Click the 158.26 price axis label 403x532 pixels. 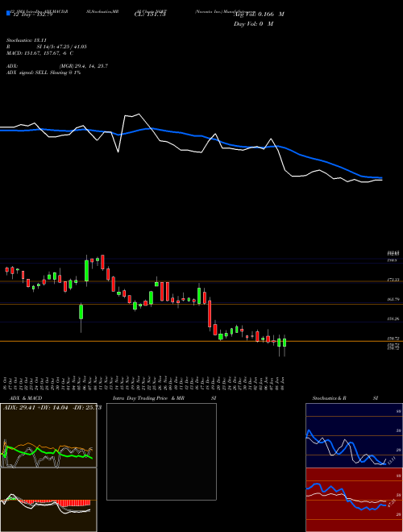pyautogui.click(x=393, y=319)
